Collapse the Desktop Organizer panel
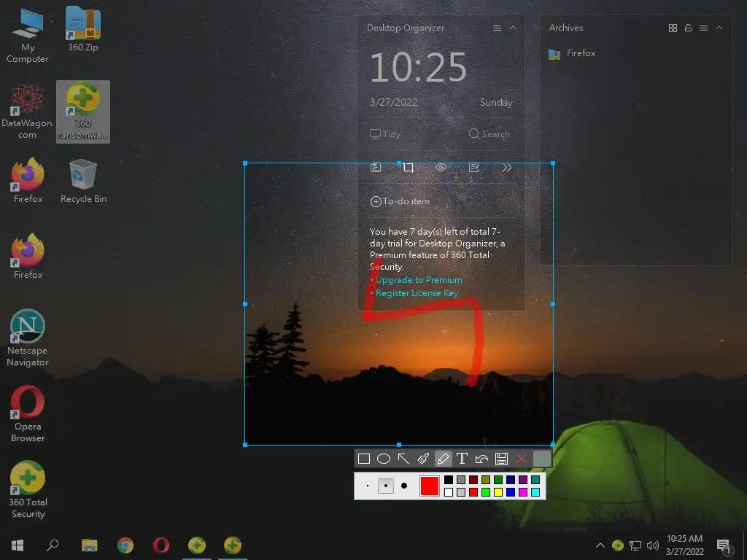Screen dimensions: 747x560 513,28
